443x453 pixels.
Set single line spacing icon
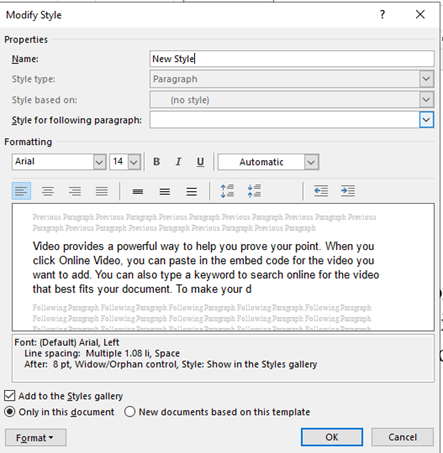138,191
